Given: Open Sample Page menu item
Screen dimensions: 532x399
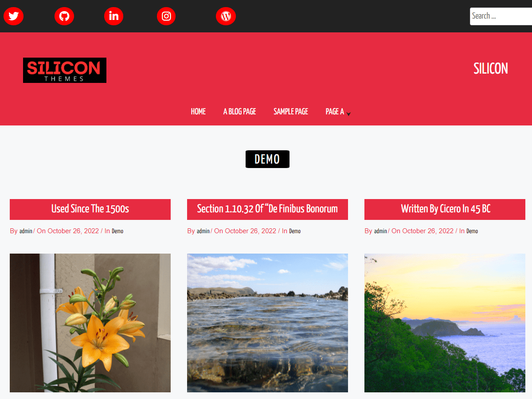Looking at the screenshot, I should 291,112.
